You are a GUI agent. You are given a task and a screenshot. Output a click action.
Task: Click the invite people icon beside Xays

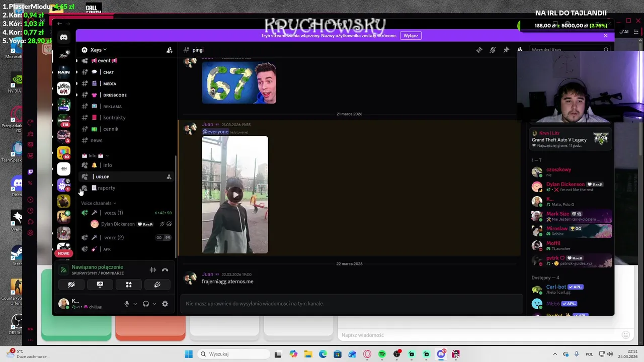(x=170, y=50)
